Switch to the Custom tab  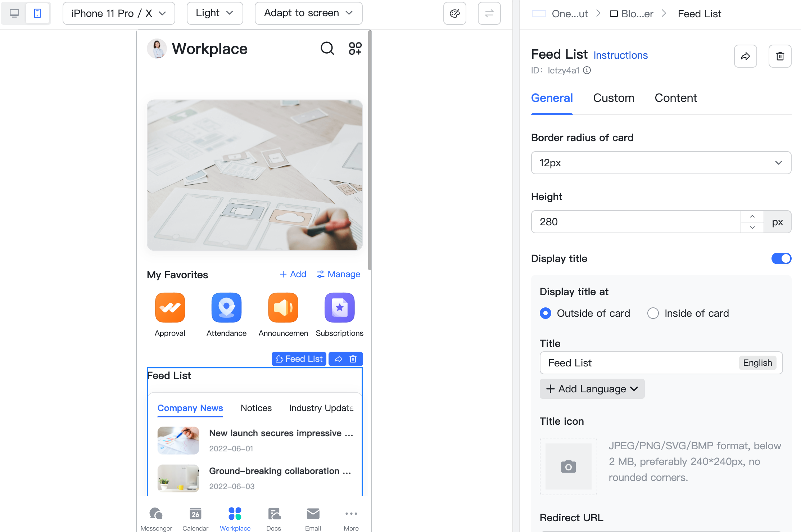[614, 98]
